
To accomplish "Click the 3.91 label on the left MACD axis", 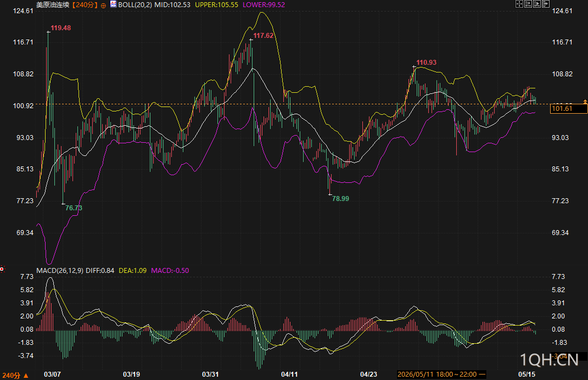I will click(x=27, y=303).
